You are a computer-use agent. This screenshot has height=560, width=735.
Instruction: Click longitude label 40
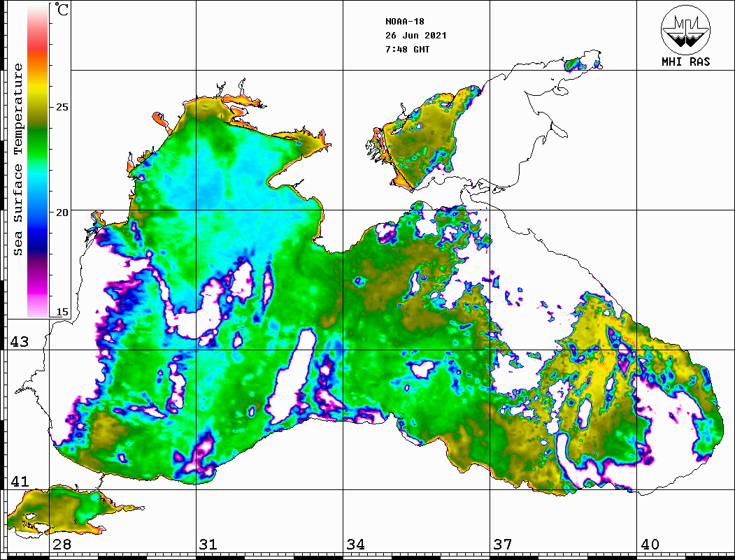[650, 544]
